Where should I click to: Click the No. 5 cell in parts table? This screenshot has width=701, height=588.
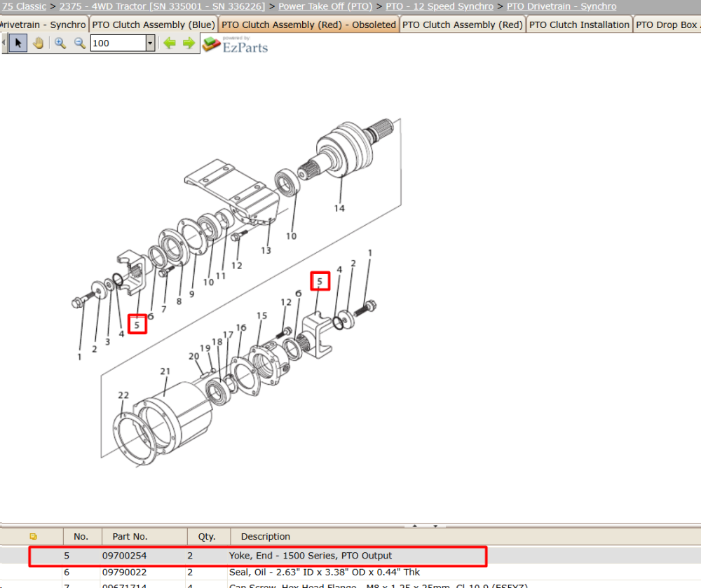67,556
